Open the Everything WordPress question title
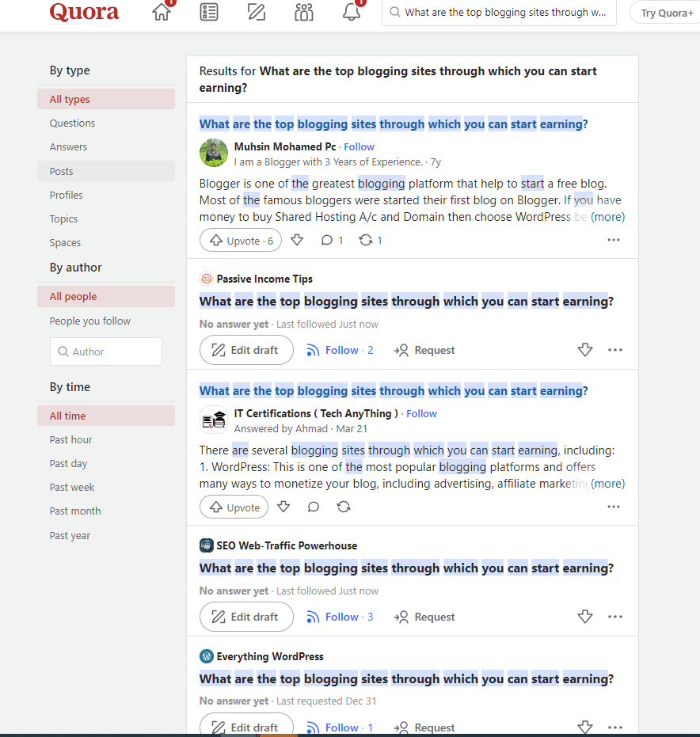 pyautogui.click(x=407, y=678)
